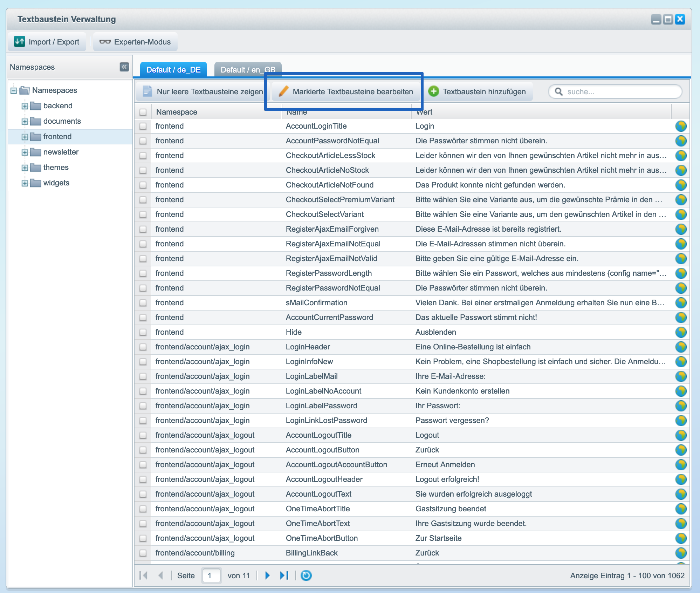This screenshot has width=700, height=593.
Task: Go to next page arrow
Action: point(267,575)
